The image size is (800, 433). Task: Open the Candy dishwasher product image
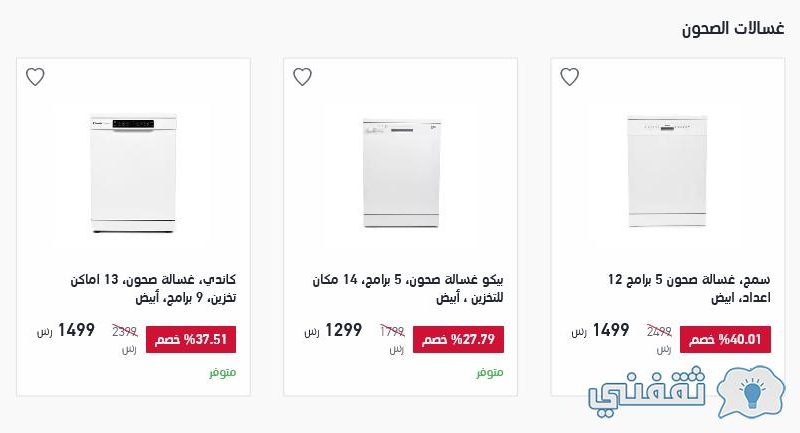pos(133,173)
